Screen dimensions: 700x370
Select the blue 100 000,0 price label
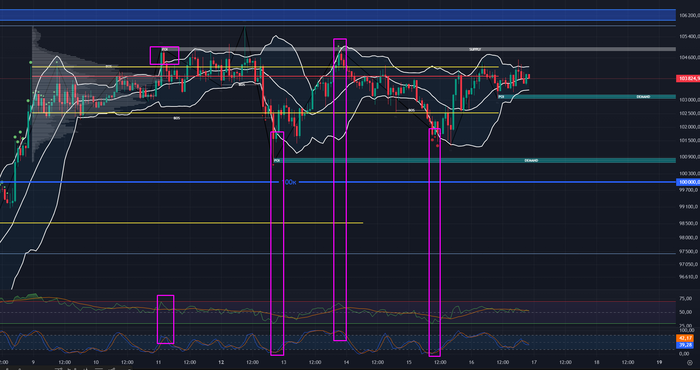point(688,182)
